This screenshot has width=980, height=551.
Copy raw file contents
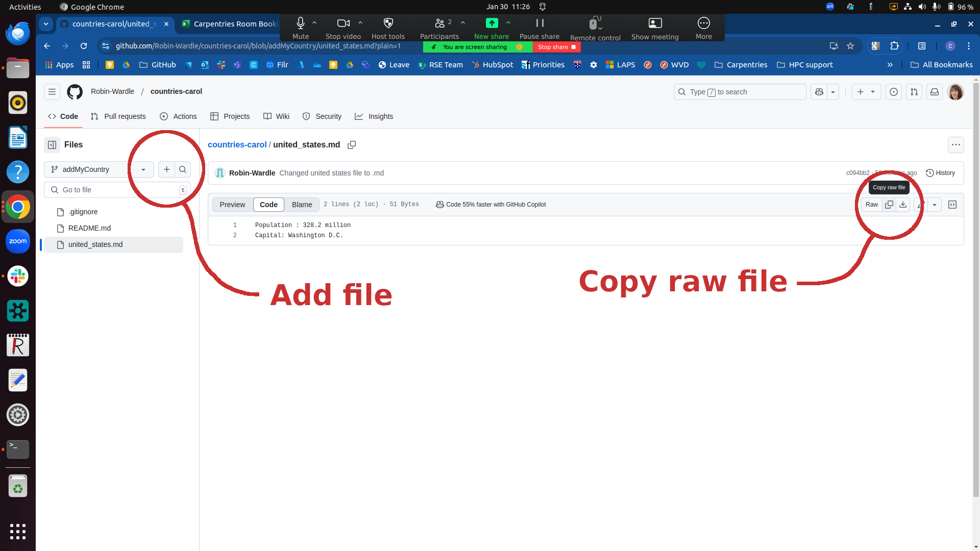pyautogui.click(x=889, y=204)
